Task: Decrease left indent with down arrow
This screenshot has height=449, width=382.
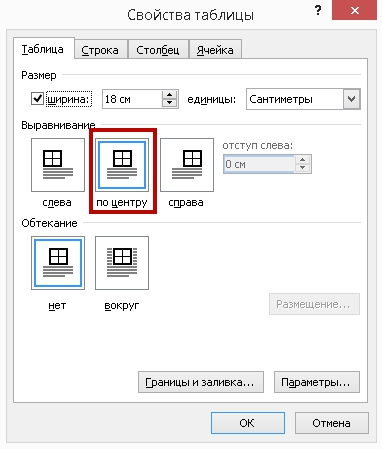Action: pyautogui.click(x=303, y=168)
